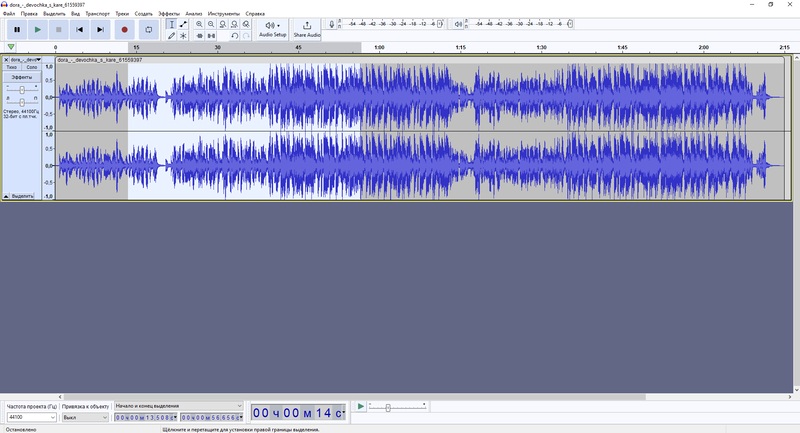Viewport: 800px width, 433px height.
Task: Mute the track with Тихо button
Action: (12, 68)
